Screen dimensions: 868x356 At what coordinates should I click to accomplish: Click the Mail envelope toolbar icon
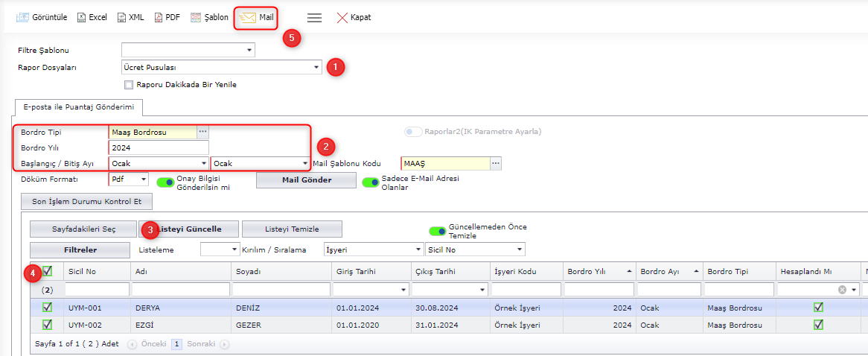(x=247, y=17)
